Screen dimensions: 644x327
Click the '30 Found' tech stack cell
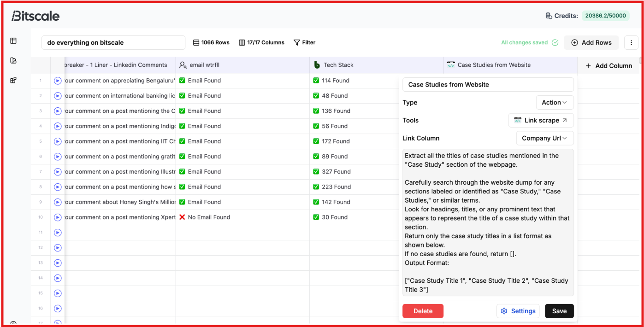coord(354,217)
